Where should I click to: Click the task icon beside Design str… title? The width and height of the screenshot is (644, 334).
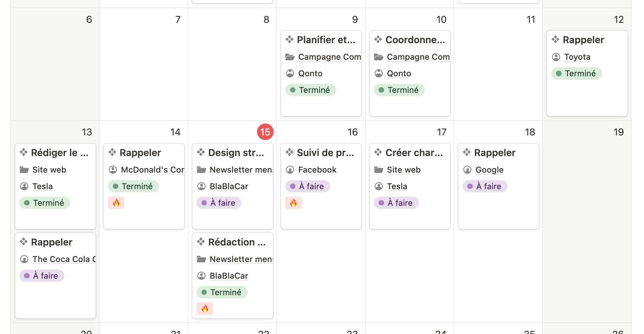coord(201,153)
